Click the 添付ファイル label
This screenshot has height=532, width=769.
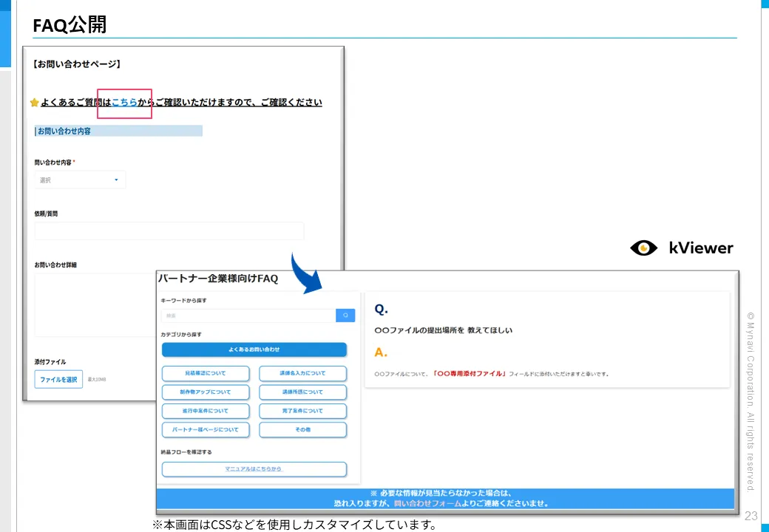(50, 362)
